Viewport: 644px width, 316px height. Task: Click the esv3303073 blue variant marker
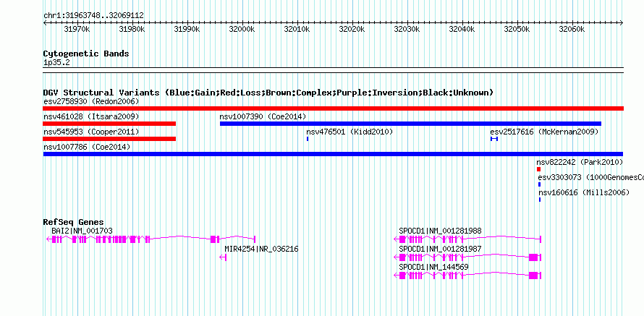(x=539, y=184)
